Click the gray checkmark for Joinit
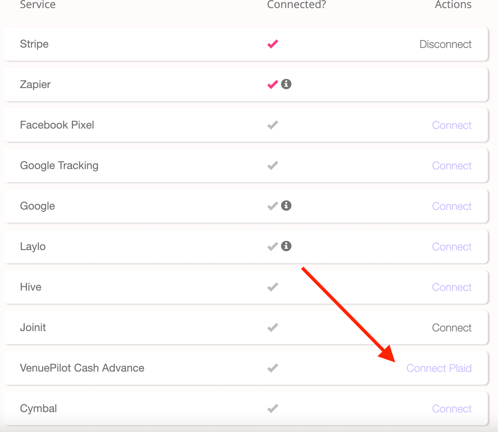 pyautogui.click(x=273, y=327)
